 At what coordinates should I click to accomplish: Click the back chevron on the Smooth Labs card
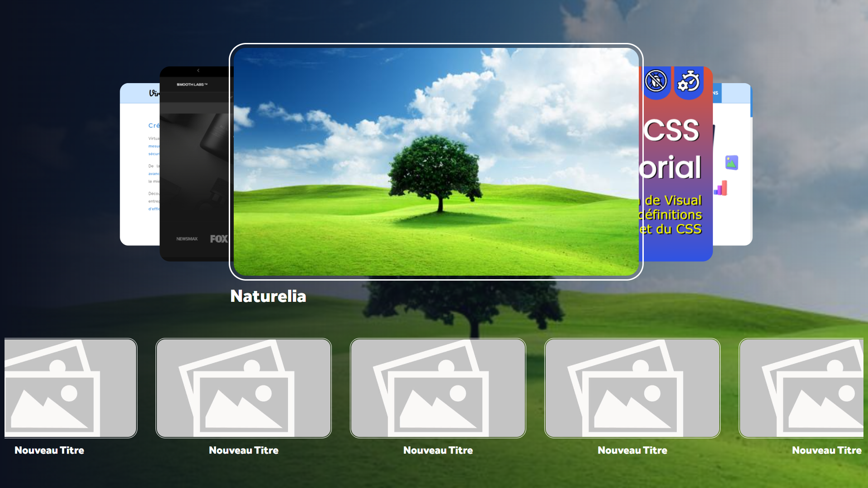click(198, 70)
